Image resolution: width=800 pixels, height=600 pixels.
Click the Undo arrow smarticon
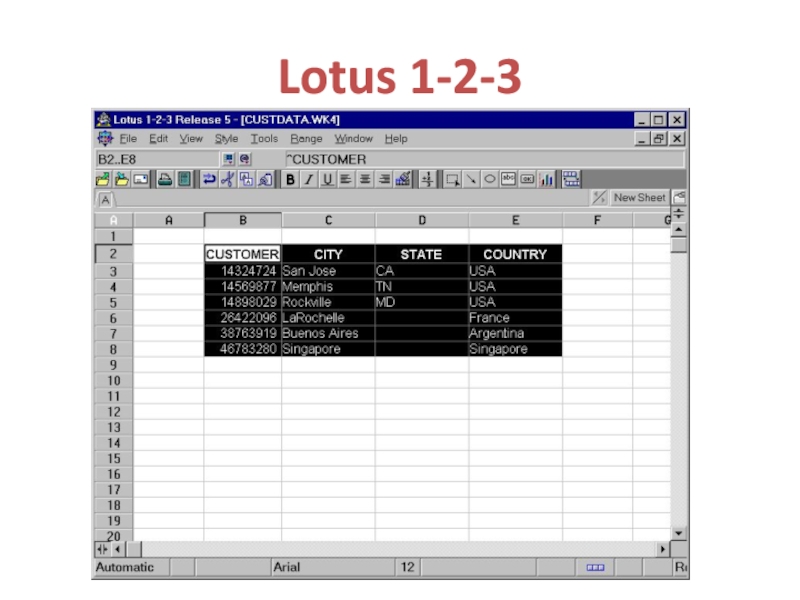pyautogui.click(x=209, y=180)
